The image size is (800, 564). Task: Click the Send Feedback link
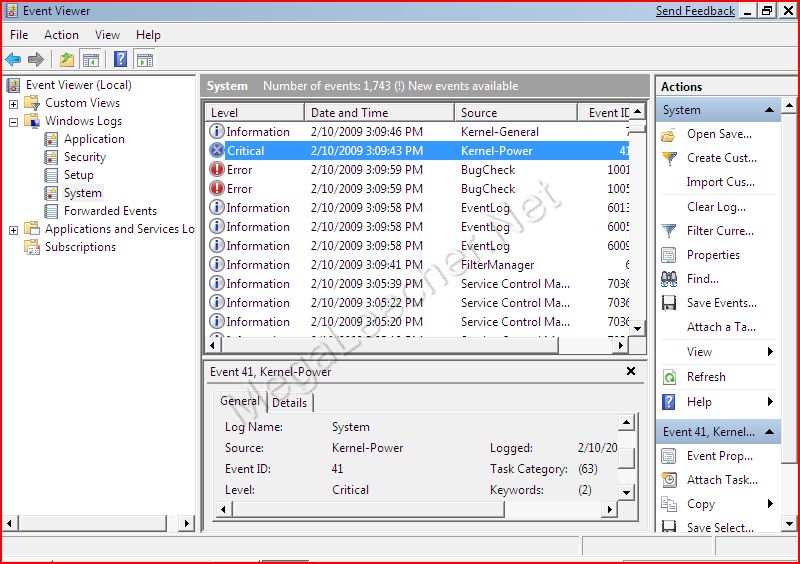tap(695, 11)
